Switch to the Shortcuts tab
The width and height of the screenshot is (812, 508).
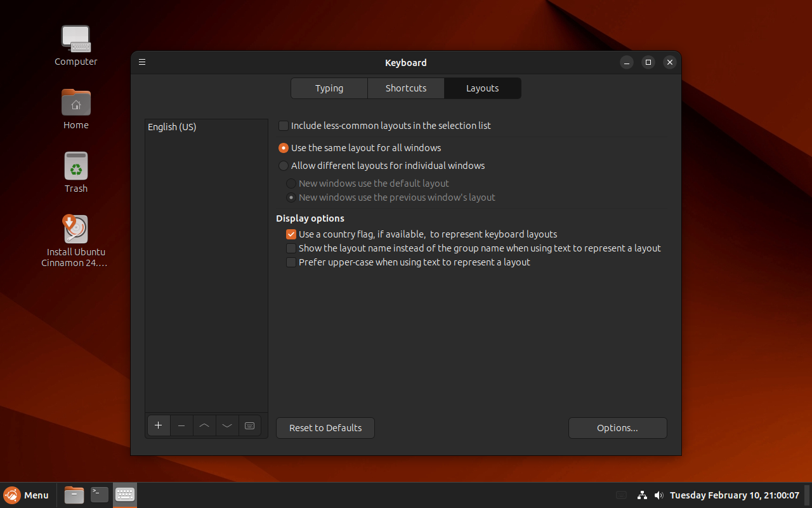click(406, 88)
